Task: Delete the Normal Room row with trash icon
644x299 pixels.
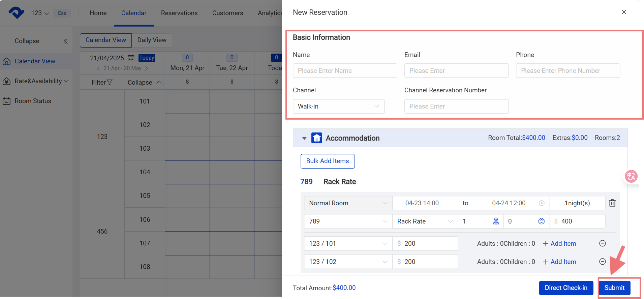Action: pyautogui.click(x=612, y=203)
